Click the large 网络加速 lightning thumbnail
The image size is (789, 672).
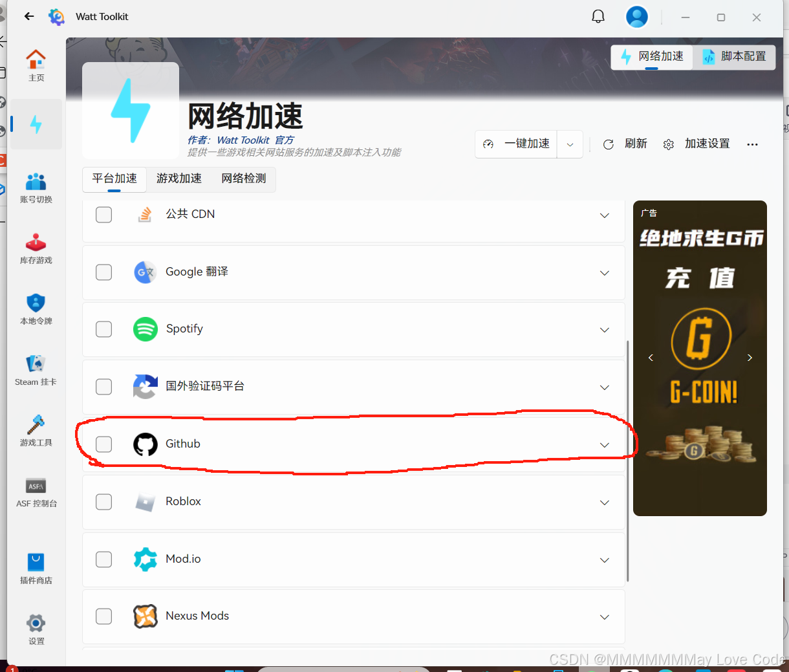tap(131, 111)
